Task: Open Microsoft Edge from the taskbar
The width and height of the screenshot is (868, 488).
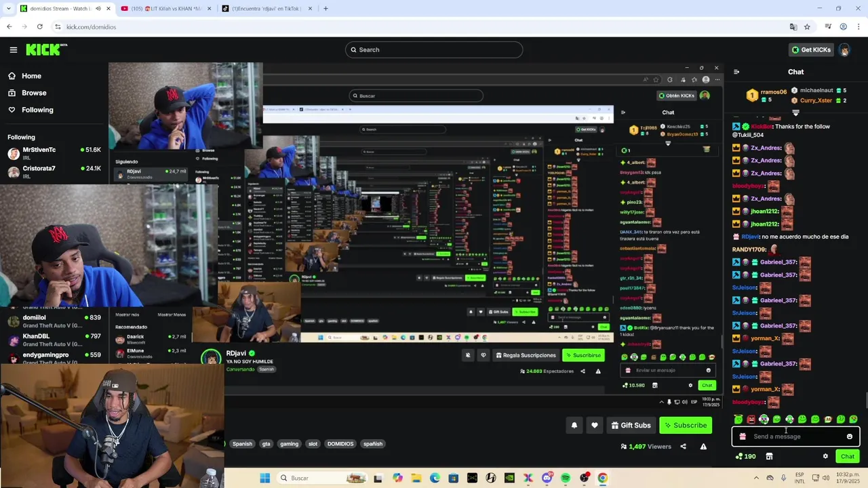Action: 435,478
